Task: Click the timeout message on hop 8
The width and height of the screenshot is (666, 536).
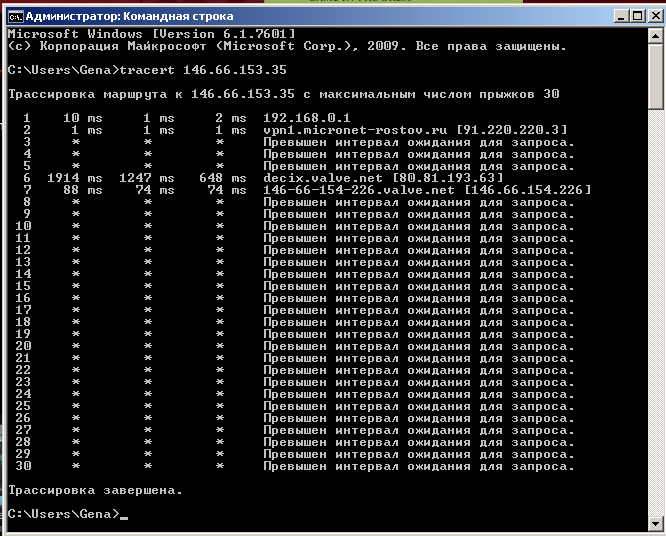Action: coord(418,202)
